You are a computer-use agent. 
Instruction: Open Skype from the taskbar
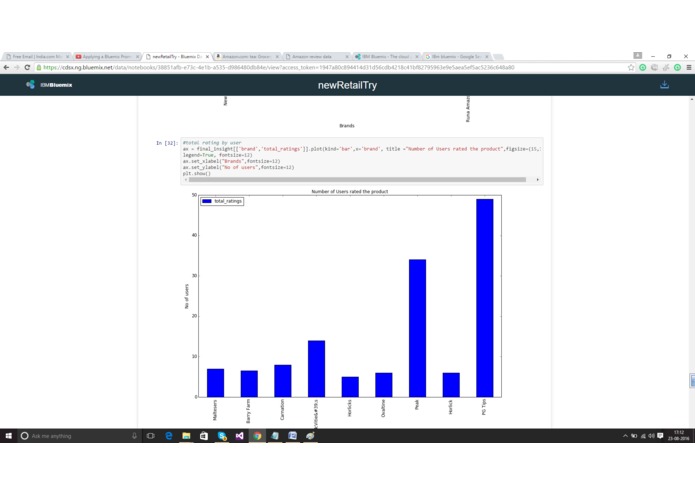click(222, 436)
